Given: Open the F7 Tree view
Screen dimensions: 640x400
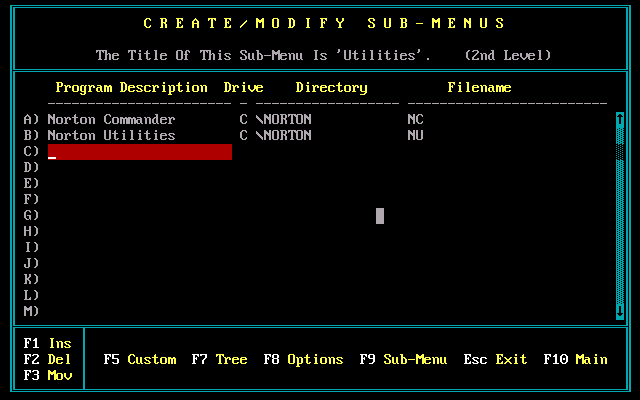Looking at the screenshot, I should click(220, 359).
